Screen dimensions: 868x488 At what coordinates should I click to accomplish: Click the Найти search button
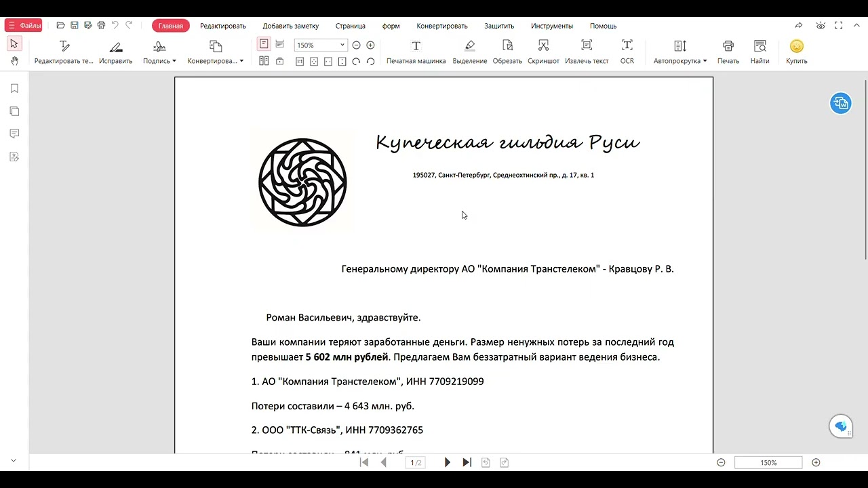coord(760,53)
